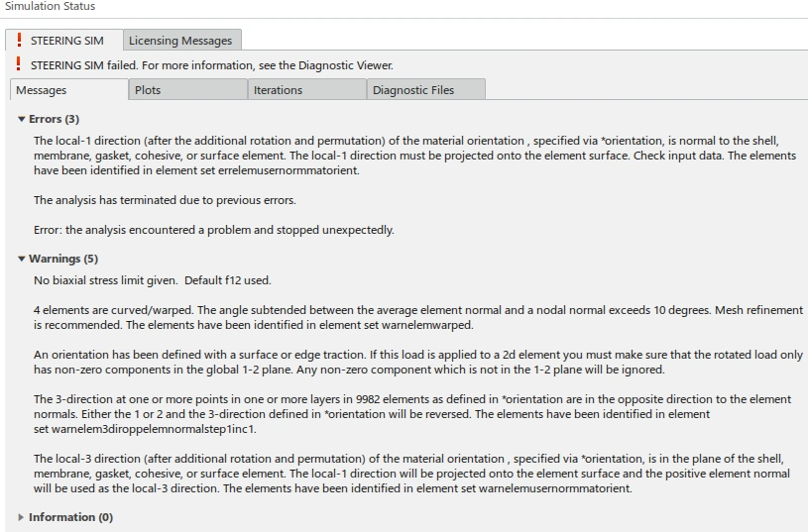Collapse the Warnings (5) section

tap(22, 260)
